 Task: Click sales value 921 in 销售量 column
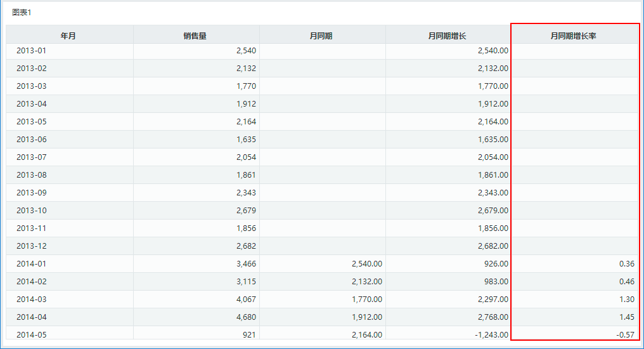pos(249,334)
